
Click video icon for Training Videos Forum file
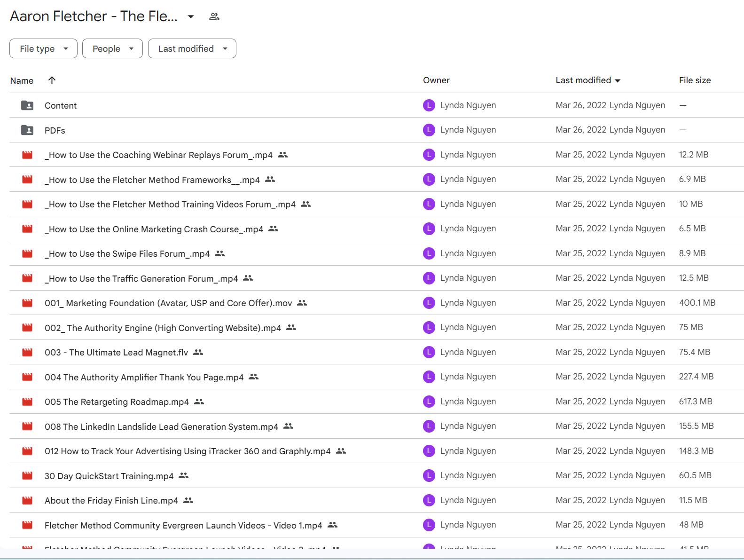click(27, 204)
